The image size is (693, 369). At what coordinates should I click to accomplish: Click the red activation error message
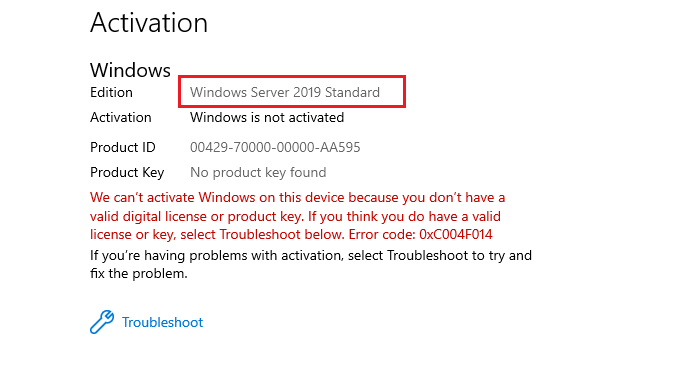point(297,216)
